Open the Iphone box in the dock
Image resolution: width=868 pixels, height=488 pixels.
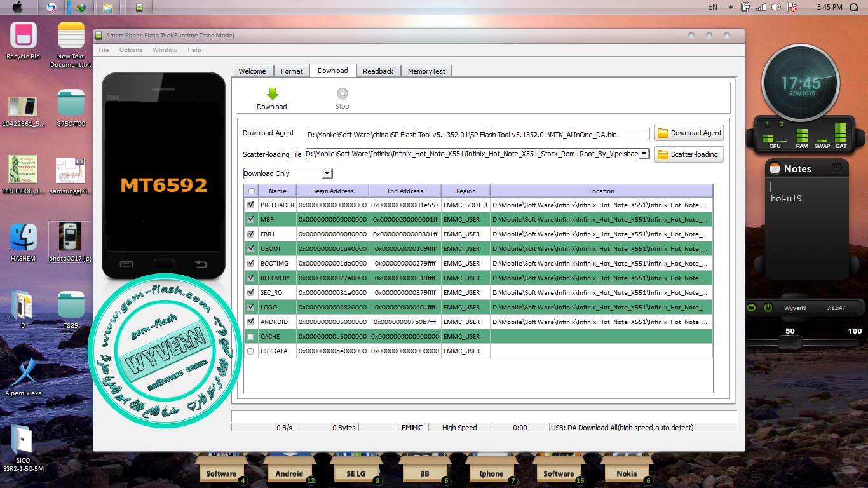tap(491, 470)
